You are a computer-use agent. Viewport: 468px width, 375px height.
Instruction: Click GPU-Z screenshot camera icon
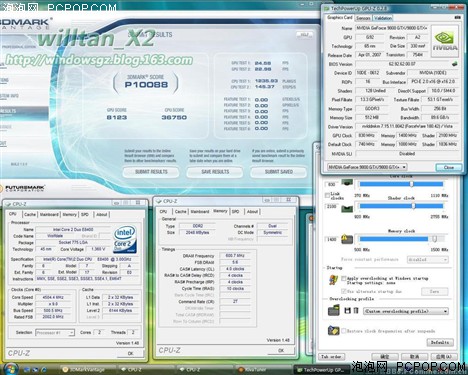click(457, 17)
